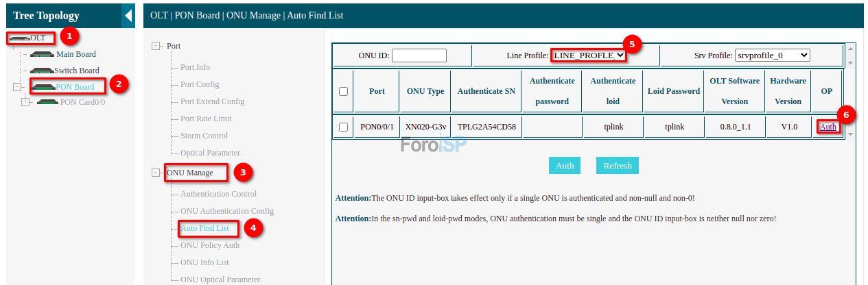868x285 pixels.
Task: Check the PON0/0/1 ONU row checkbox
Action: [x=344, y=127]
